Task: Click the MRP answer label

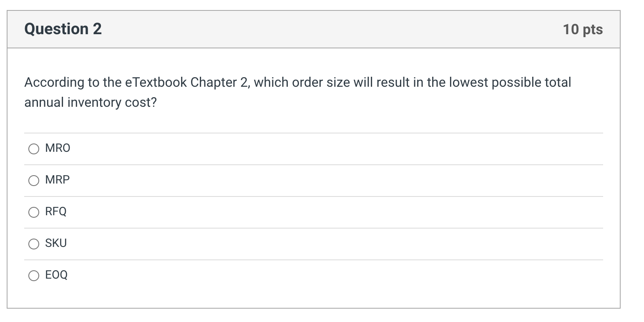Action: tap(57, 180)
